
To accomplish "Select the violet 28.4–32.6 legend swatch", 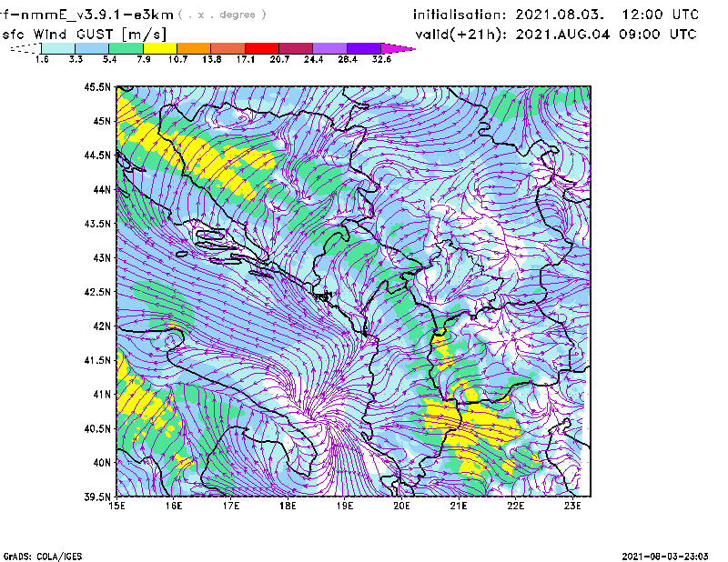I will point(364,48).
